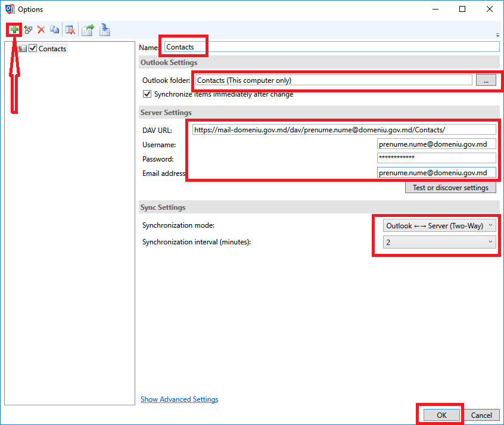504x425 pixels.
Task: Click the import profiles icon
Action: tap(105, 29)
